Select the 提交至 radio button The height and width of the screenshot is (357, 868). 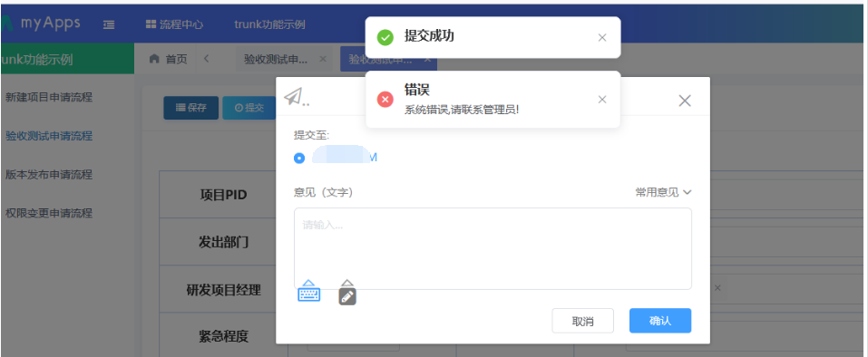(x=299, y=158)
